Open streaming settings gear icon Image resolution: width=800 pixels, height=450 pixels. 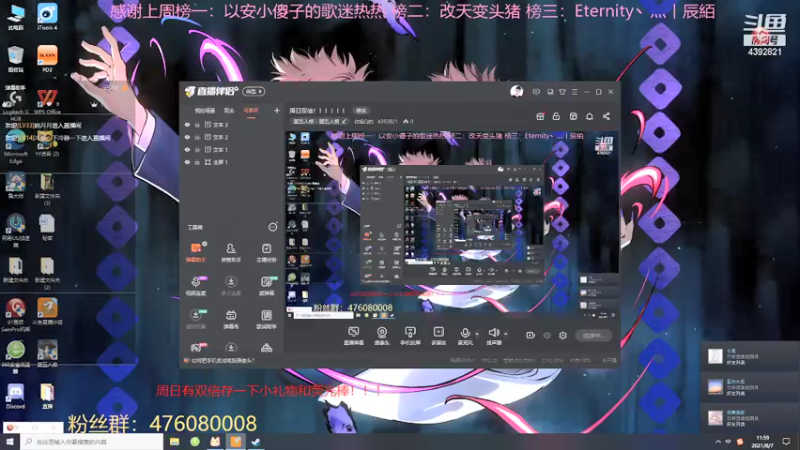pyautogui.click(x=563, y=336)
